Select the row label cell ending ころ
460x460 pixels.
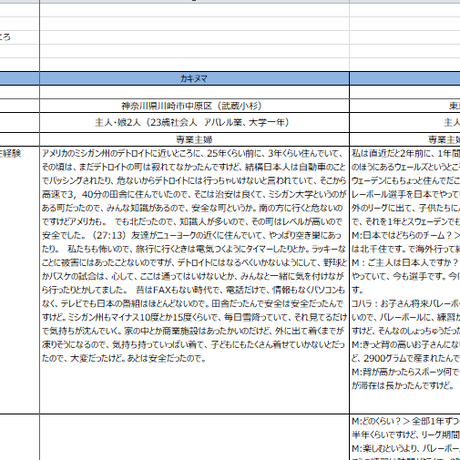[19, 37]
